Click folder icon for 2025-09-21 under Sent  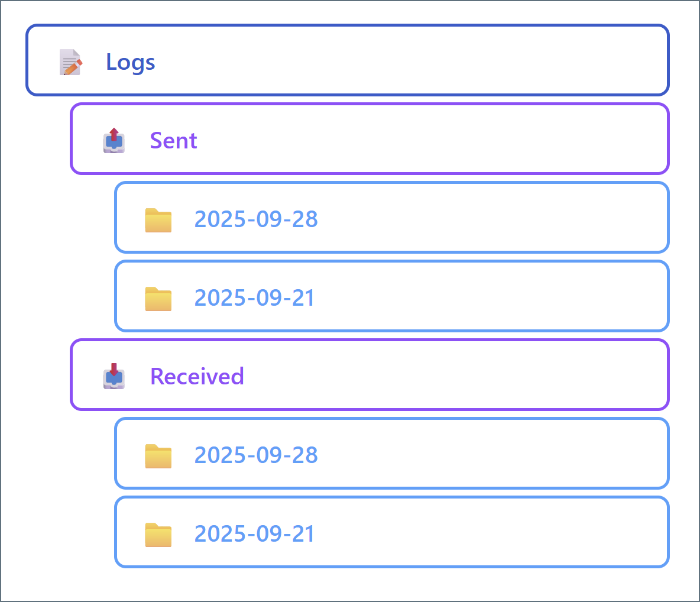[158, 298]
